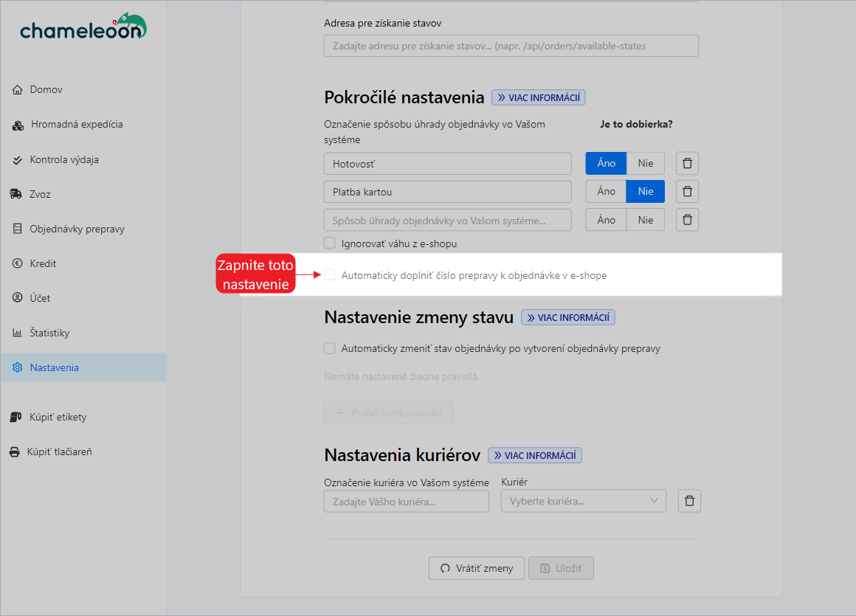The width and height of the screenshot is (856, 616).
Task: Click the Zvoz truck icon
Action: pos(41,194)
